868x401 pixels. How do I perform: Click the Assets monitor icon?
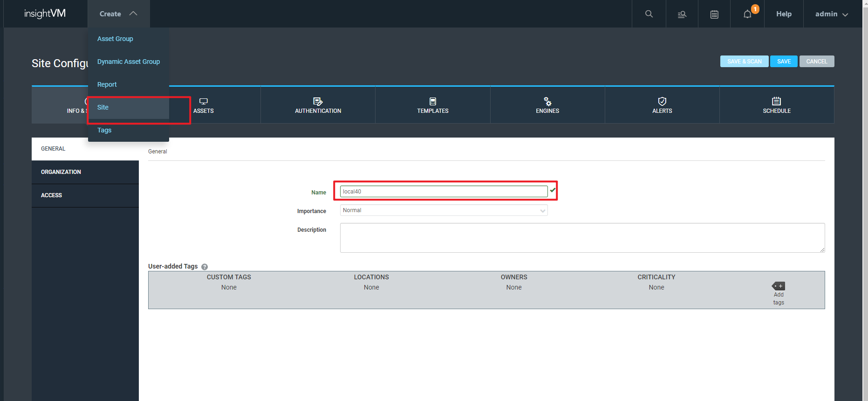[204, 101]
